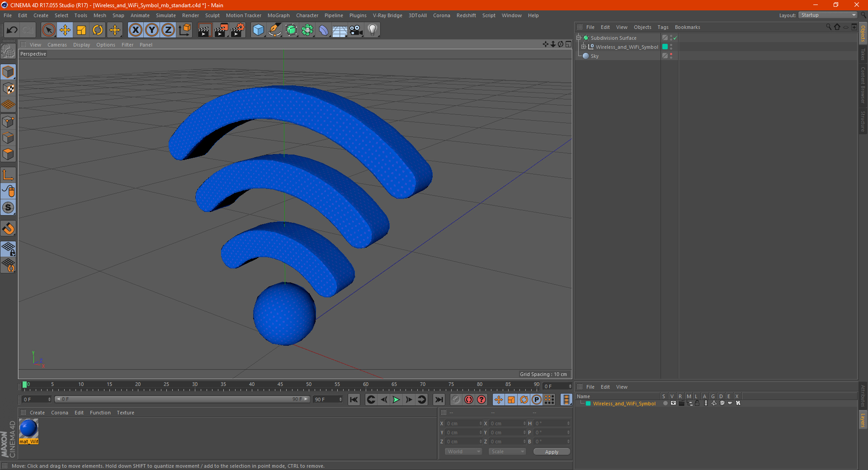Switch to Polygons mode
This screenshot has width=868, height=470.
click(x=8, y=154)
